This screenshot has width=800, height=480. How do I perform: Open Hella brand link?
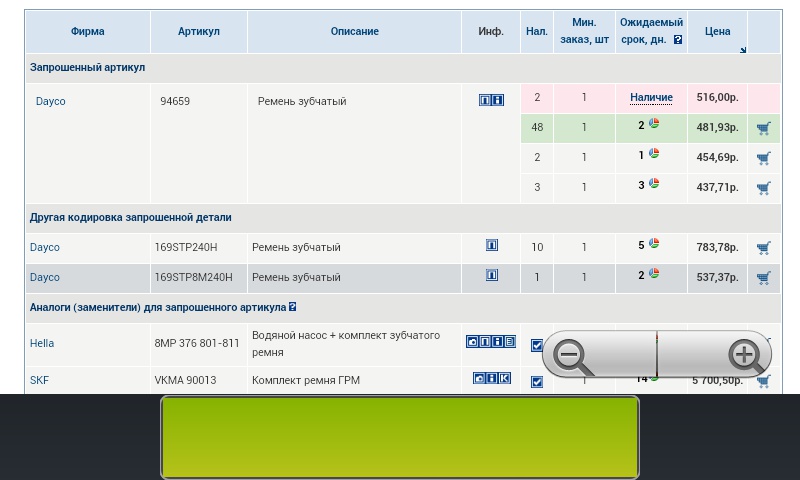coord(42,343)
